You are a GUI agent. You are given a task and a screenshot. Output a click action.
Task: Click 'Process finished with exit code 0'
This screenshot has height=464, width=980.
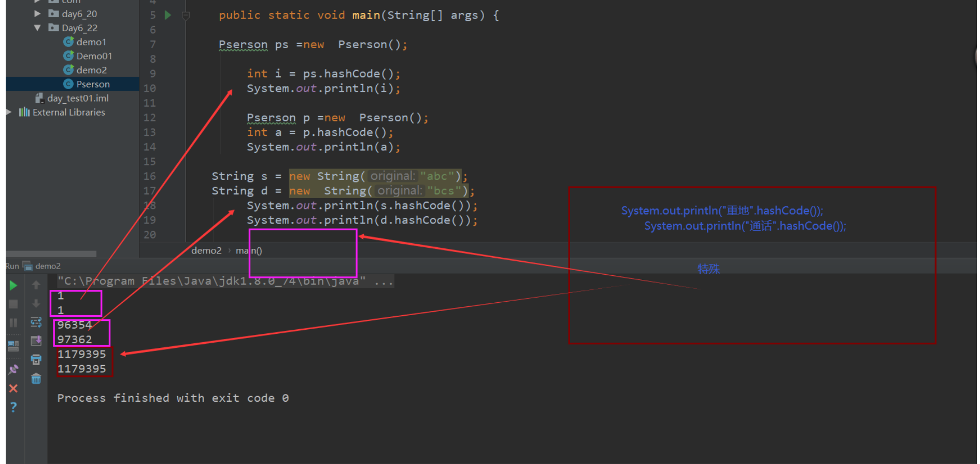tap(173, 398)
